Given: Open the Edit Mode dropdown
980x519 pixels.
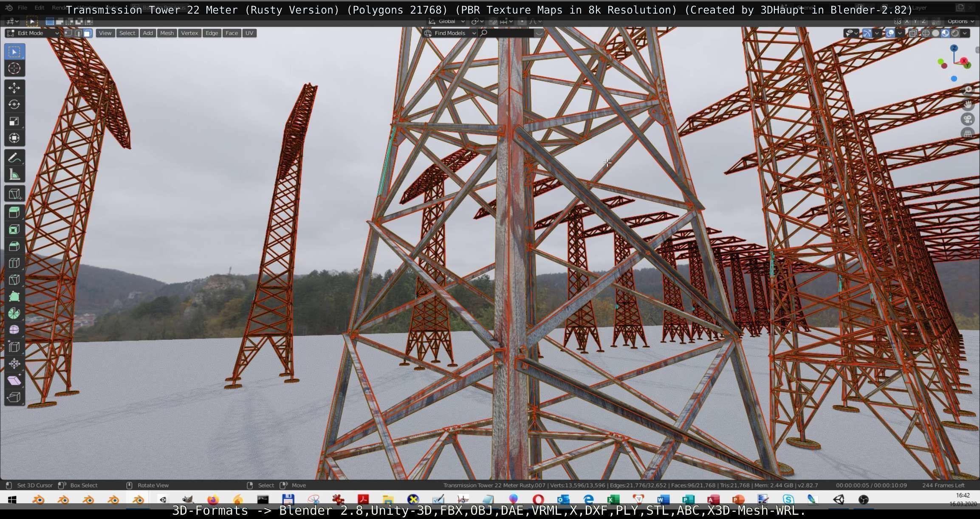Looking at the screenshot, I should (x=32, y=33).
